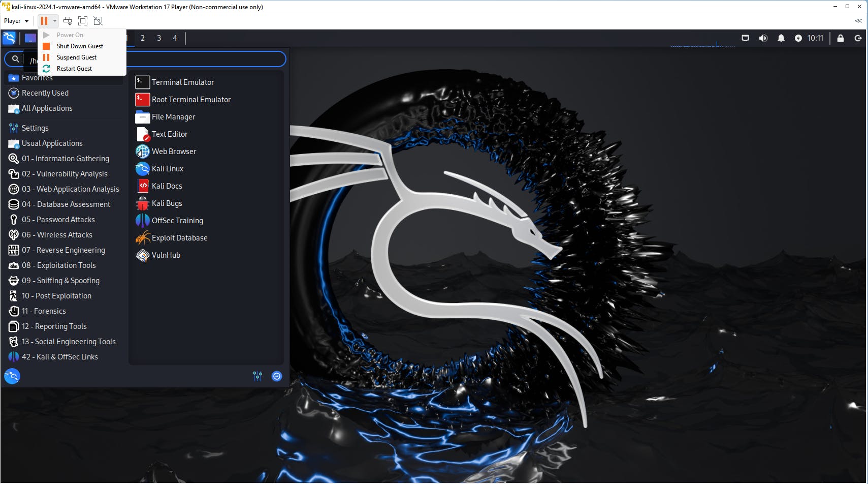Click the volume speaker icon in panel

pyautogui.click(x=763, y=38)
